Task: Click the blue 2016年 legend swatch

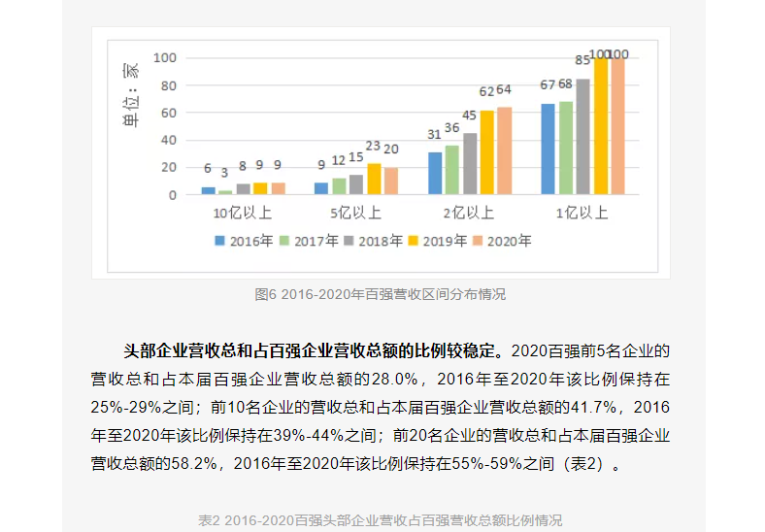Action: click(x=220, y=241)
